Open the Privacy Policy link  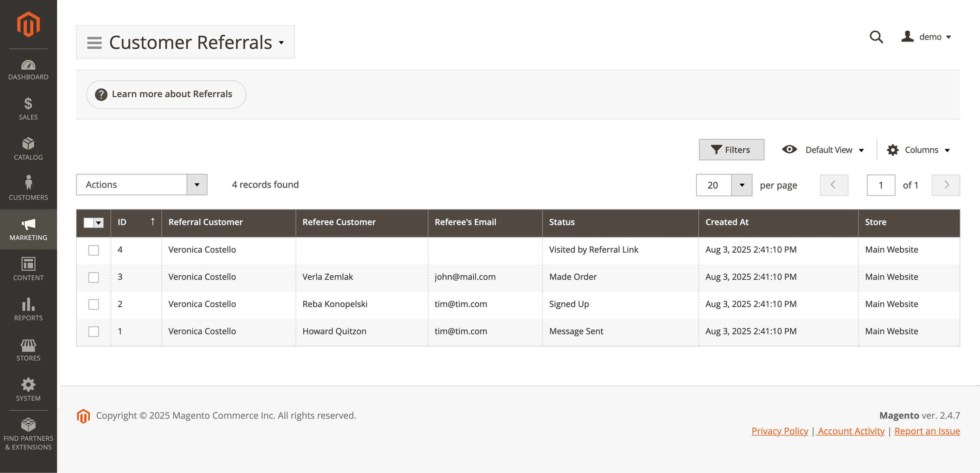(779, 431)
